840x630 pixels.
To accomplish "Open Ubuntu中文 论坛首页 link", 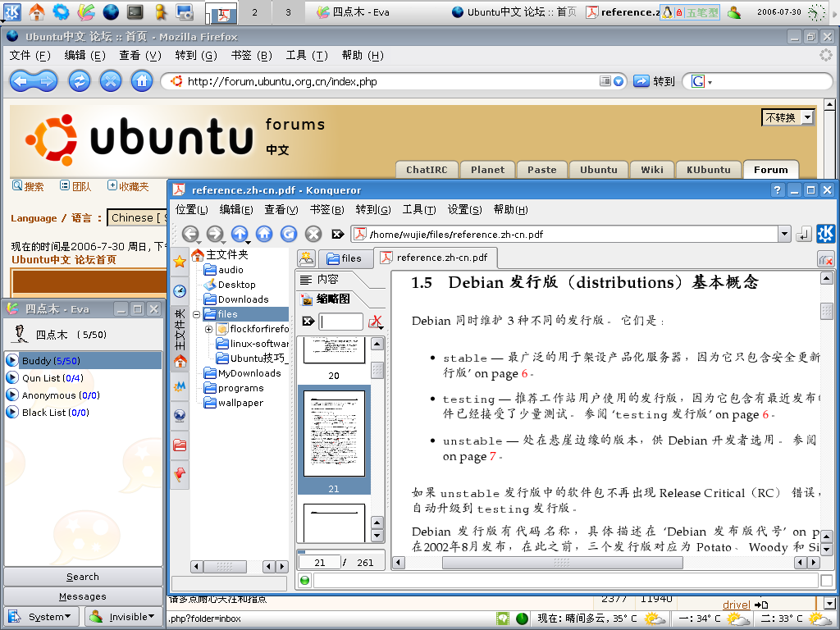I will [64, 260].
